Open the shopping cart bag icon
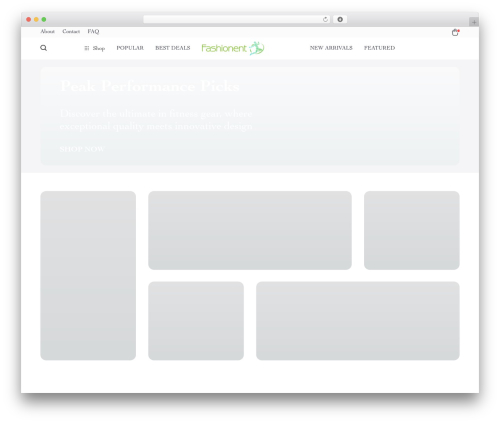The image size is (500, 423). pos(455,32)
